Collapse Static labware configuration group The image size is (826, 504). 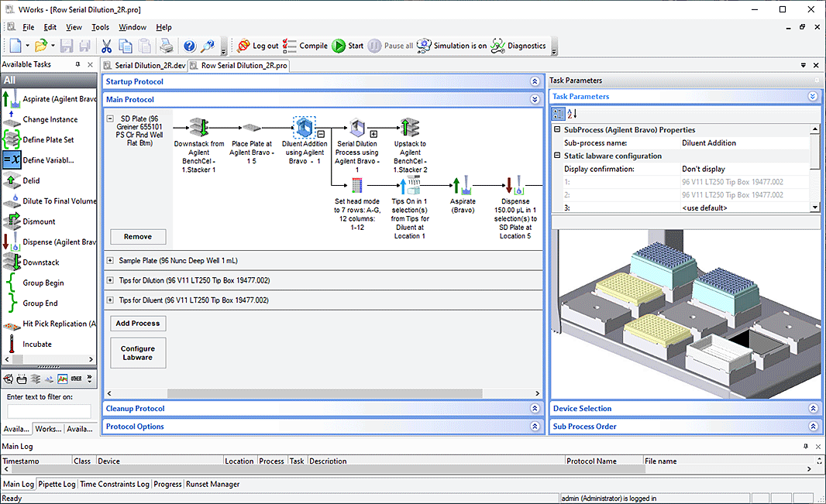click(x=557, y=156)
